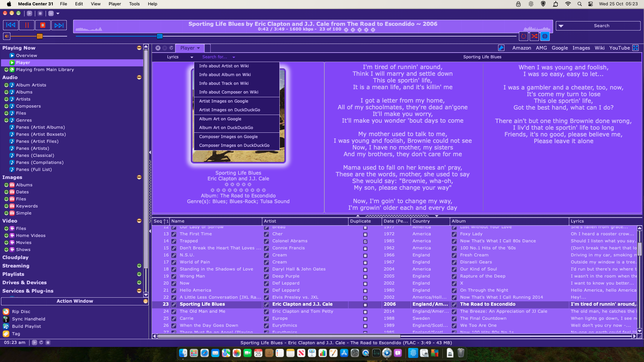Click the edit pencil icon beside Trapped
This screenshot has width=644, height=362.
point(174,241)
